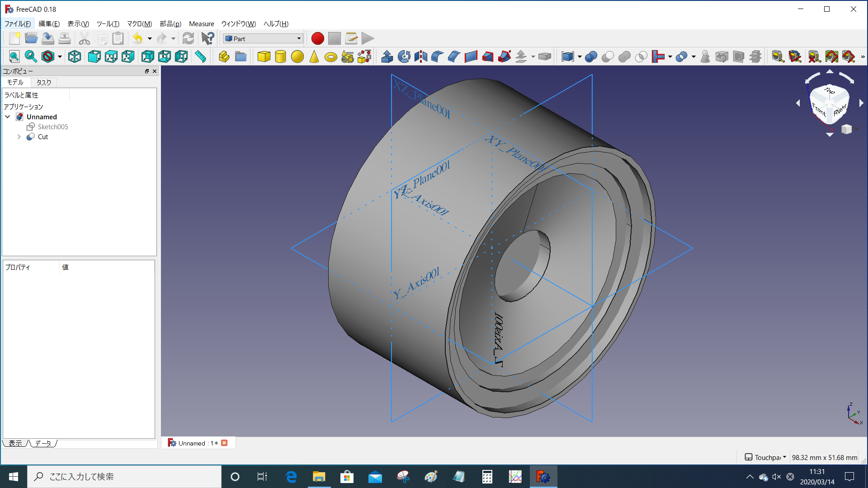Image resolution: width=868 pixels, height=488 pixels.
Task: Toggle floating of the Combo View panel
Action: pyautogui.click(x=146, y=71)
